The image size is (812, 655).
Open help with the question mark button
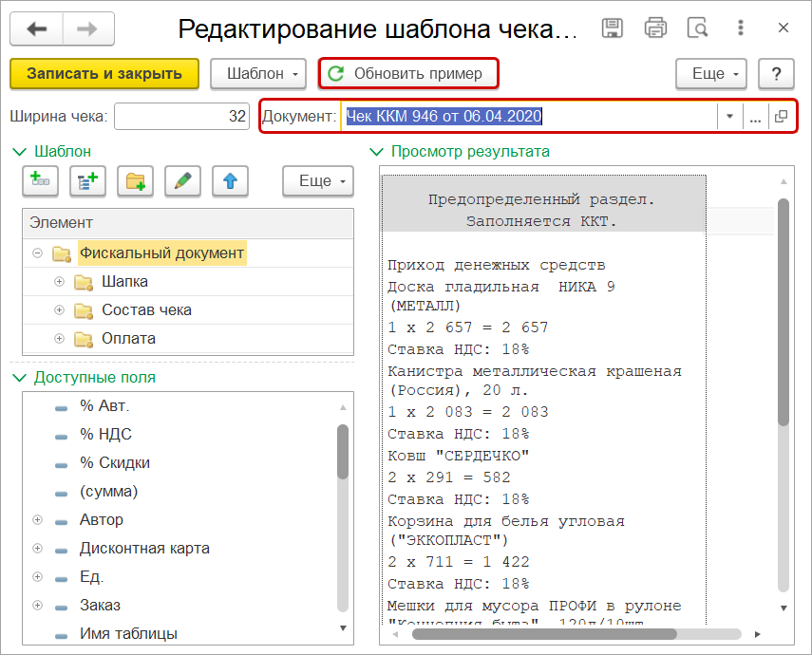point(776,73)
